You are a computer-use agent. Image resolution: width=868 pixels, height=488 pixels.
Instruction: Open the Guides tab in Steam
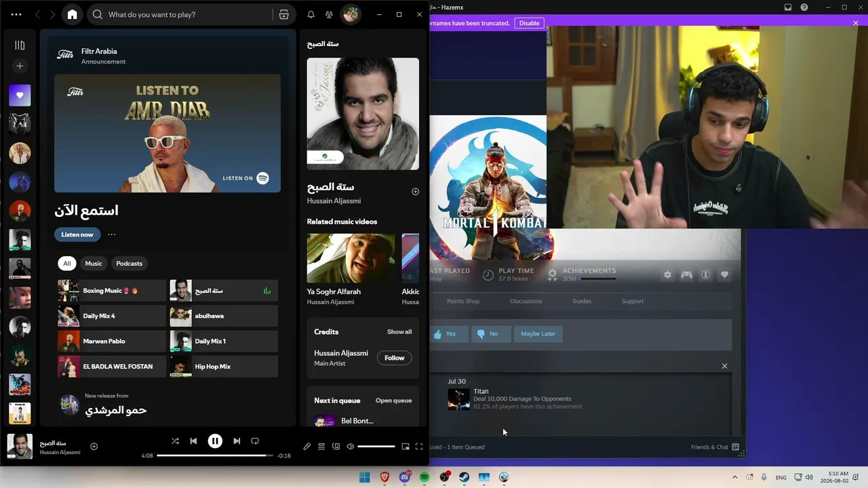pyautogui.click(x=582, y=301)
